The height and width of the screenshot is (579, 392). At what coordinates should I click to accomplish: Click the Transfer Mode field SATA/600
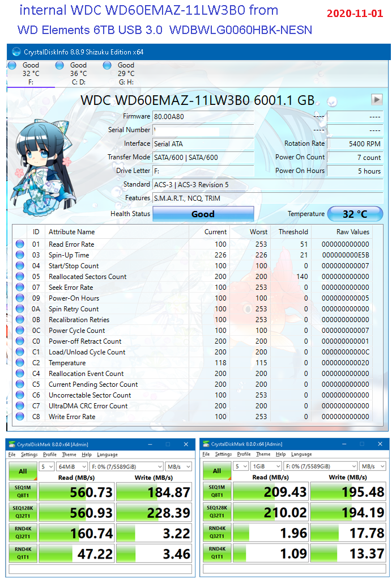coord(203,157)
